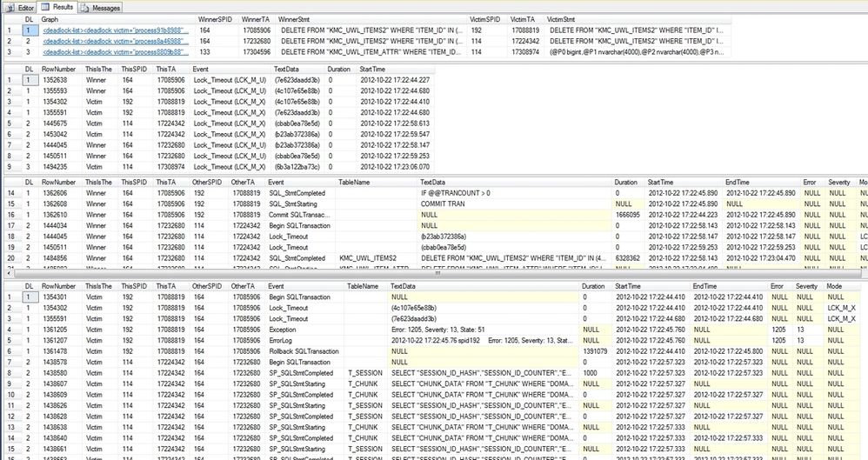The image size is (868, 460).
Task: Select the COMMIT TRAN text cell
Action: (515, 203)
